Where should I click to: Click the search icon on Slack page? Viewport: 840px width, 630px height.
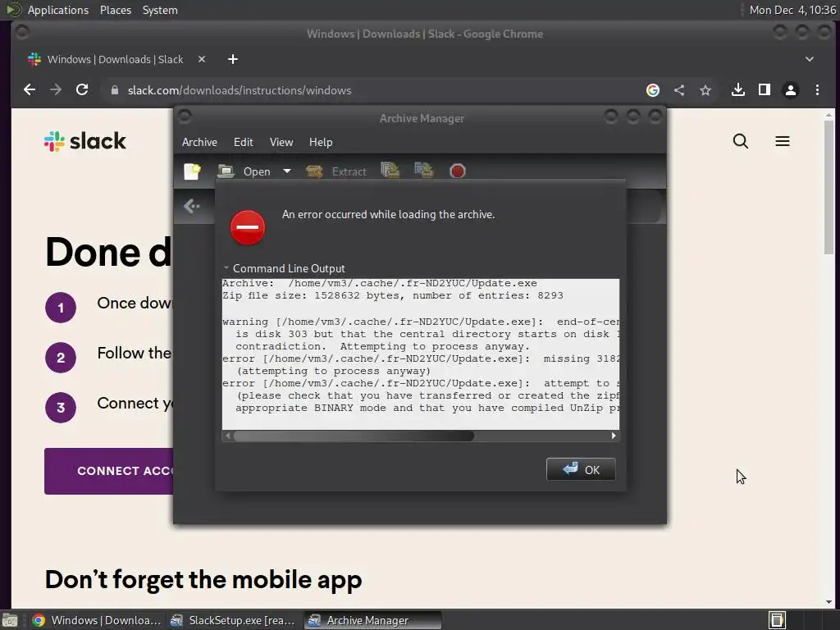point(741,141)
